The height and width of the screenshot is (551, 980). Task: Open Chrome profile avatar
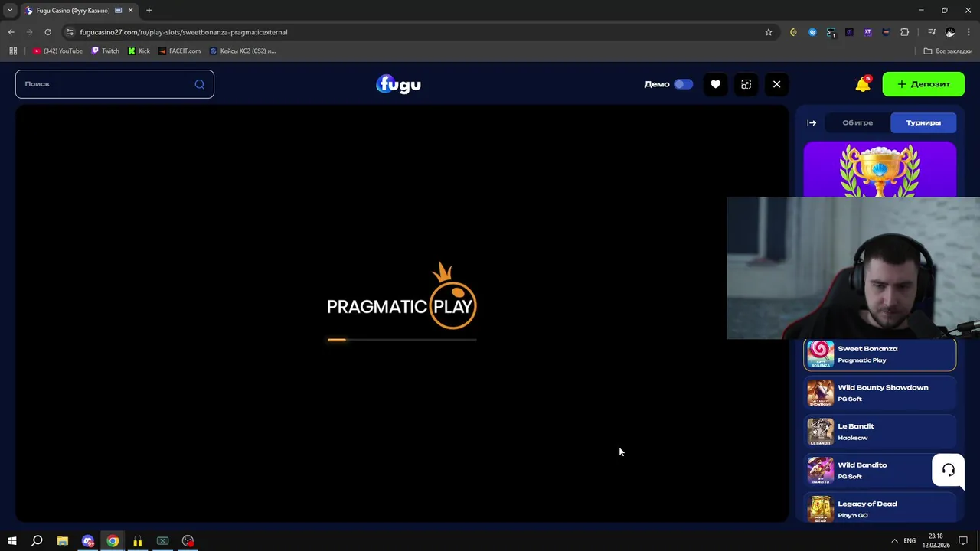950,32
